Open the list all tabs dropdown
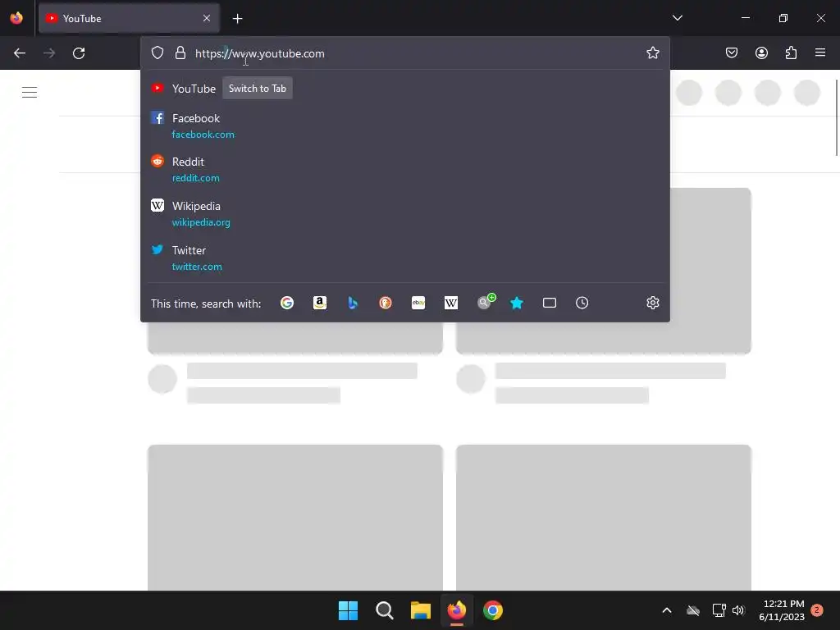Image resolution: width=840 pixels, height=630 pixels. (677, 18)
